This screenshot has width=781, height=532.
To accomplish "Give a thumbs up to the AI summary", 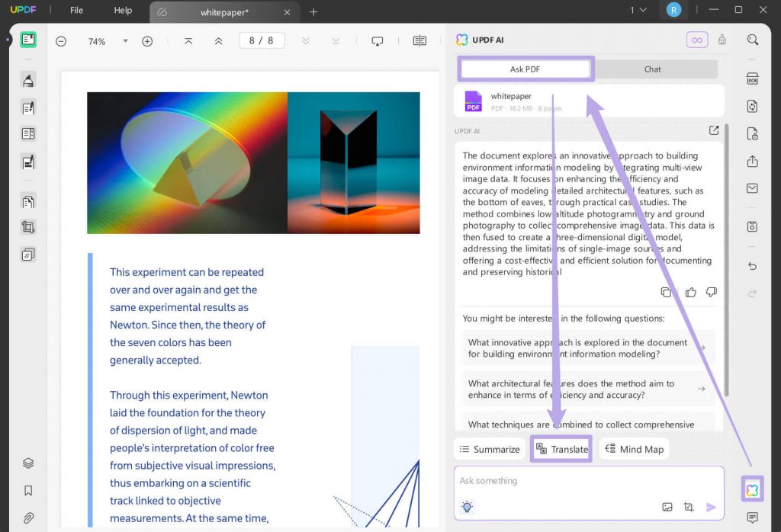I will point(689,292).
